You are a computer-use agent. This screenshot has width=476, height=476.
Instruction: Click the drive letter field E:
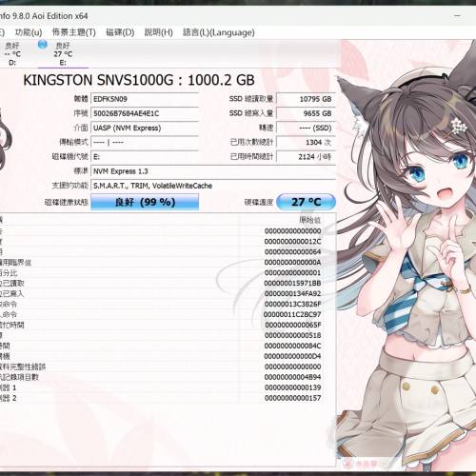point(145,157)
